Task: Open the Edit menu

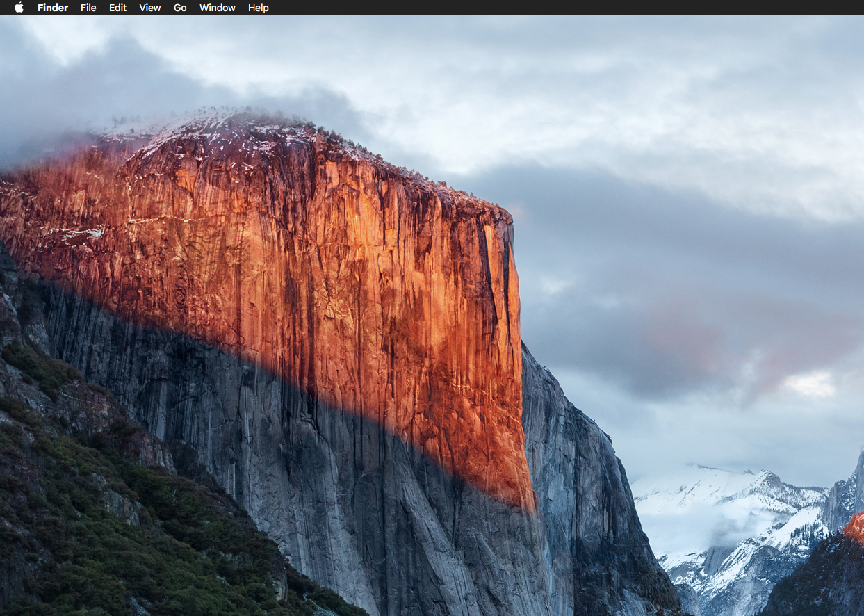Action: tap(117, 8)
